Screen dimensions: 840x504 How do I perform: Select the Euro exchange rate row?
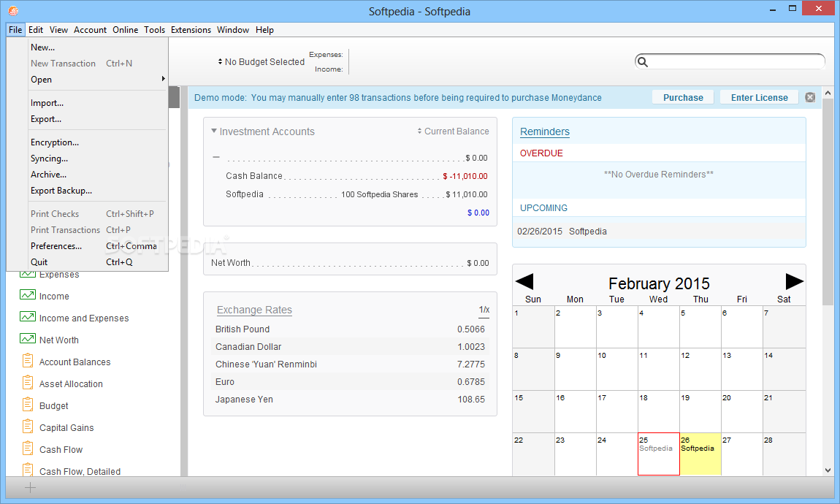[x=351, y=382]
